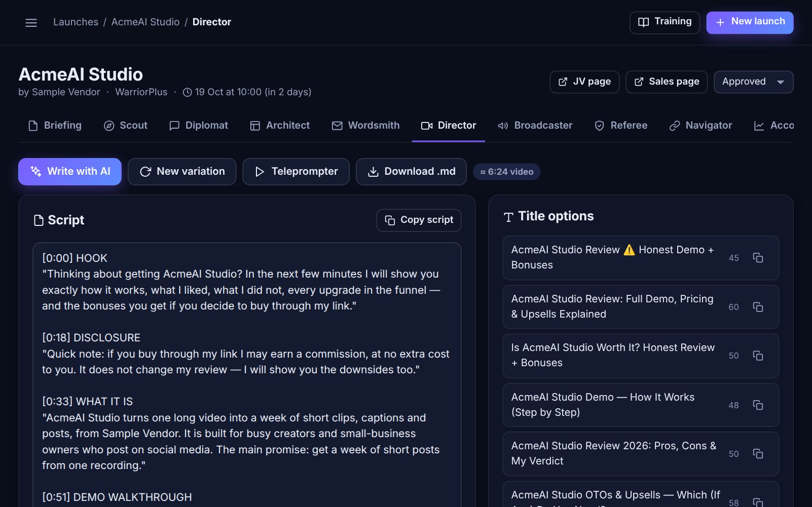Open the Sales page link

pyautogui.click(x=667, y=82)
